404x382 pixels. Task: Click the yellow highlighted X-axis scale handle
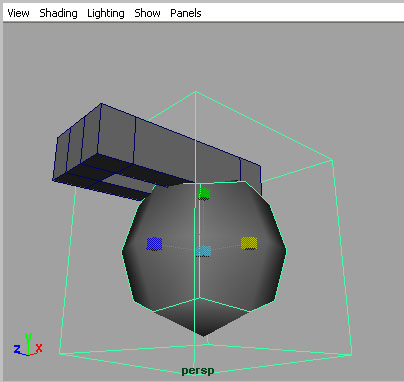click(249, 243)
